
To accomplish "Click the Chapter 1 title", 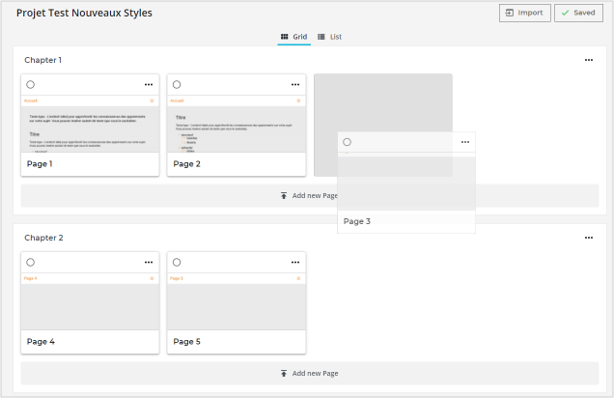I will click(x=43, y=60).
